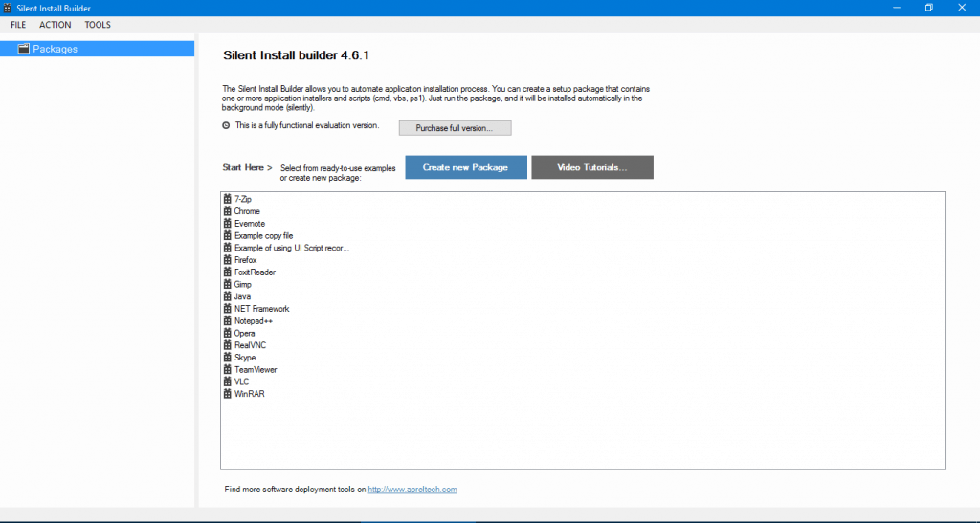Click the Example copy file icon

tap(228, 235)
